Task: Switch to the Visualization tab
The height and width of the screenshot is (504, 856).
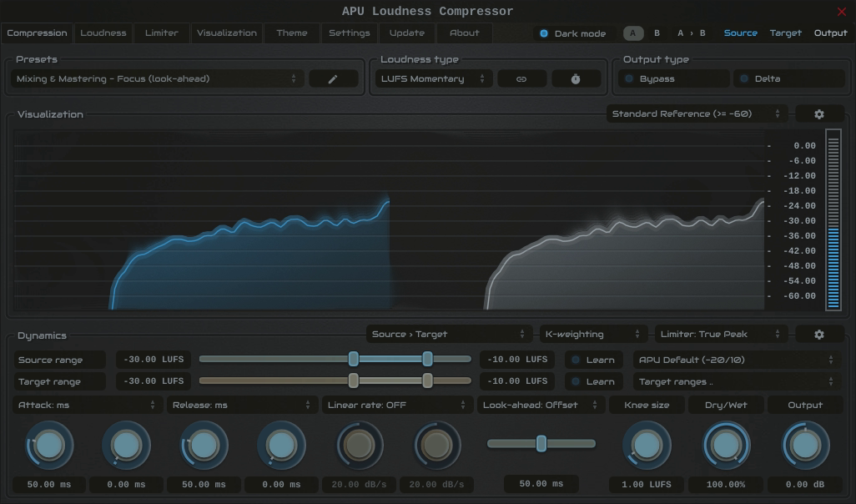Action: click(227, 33)
